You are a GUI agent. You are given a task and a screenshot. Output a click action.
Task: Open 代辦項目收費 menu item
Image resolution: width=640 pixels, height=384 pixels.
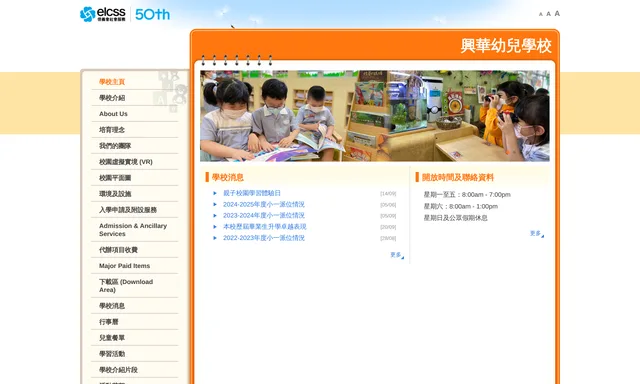[118, 250]
